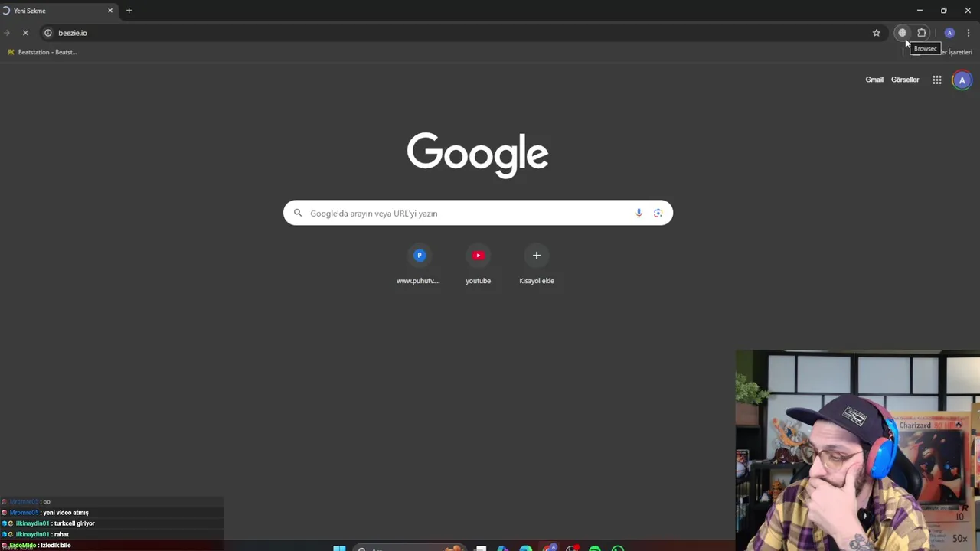Close the Yeni Sekme tab
The width and height of the screenshot is (980, 551).
110,11
